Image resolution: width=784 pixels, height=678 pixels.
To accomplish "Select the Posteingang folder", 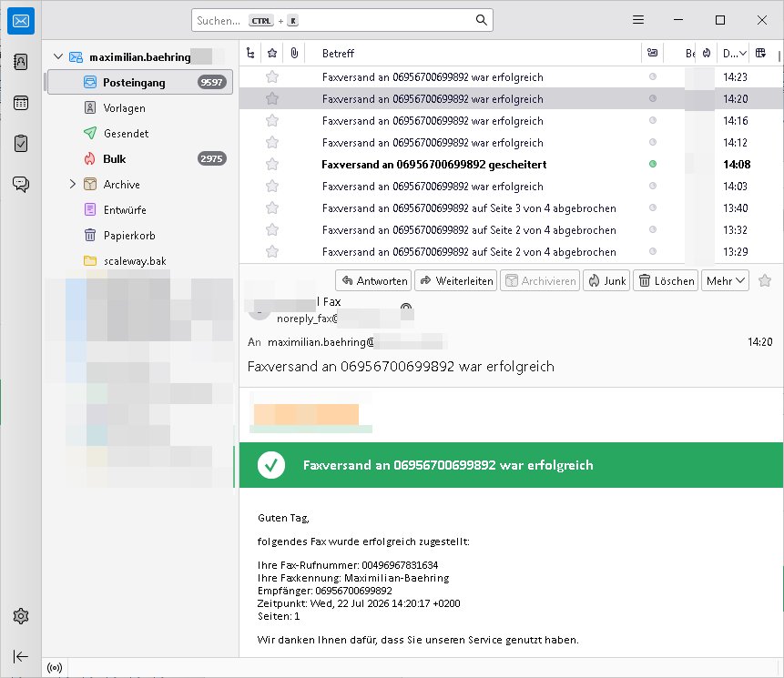I will [140, 83].
